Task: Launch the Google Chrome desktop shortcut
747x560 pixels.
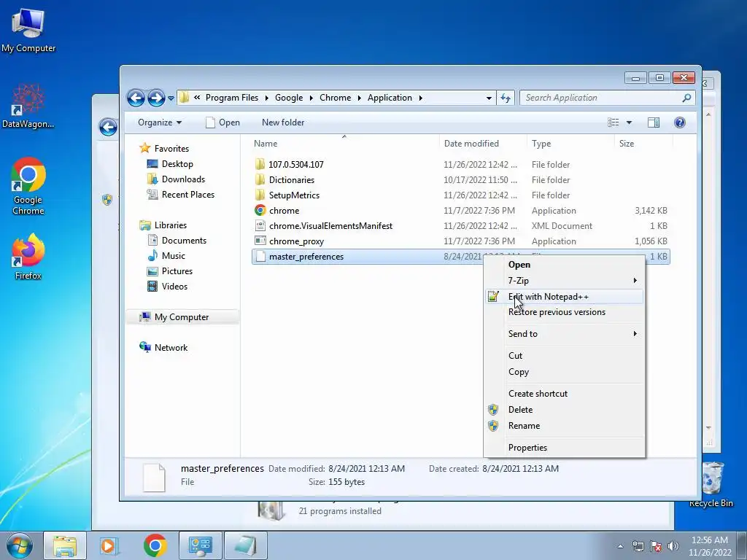Action: (28, 186)
